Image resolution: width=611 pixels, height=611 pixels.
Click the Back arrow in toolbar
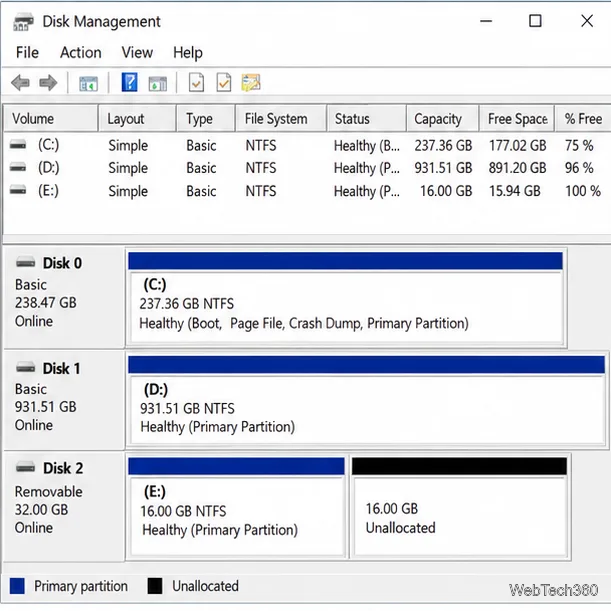tap(21, 83)
